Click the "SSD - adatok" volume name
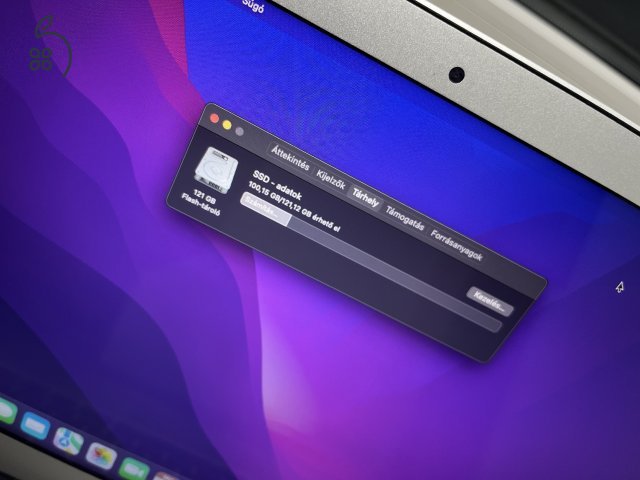The height and width of the screenshot is (480, 640). (x=277, y=185)
